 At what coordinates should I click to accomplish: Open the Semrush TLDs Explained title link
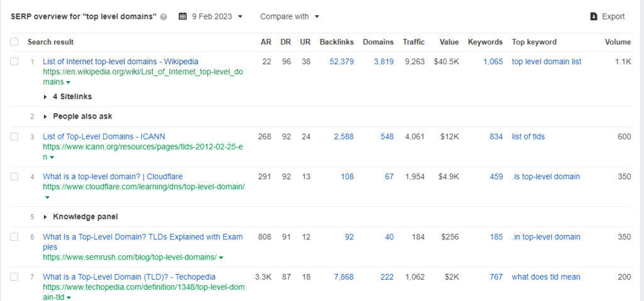[x=143, y=242]
